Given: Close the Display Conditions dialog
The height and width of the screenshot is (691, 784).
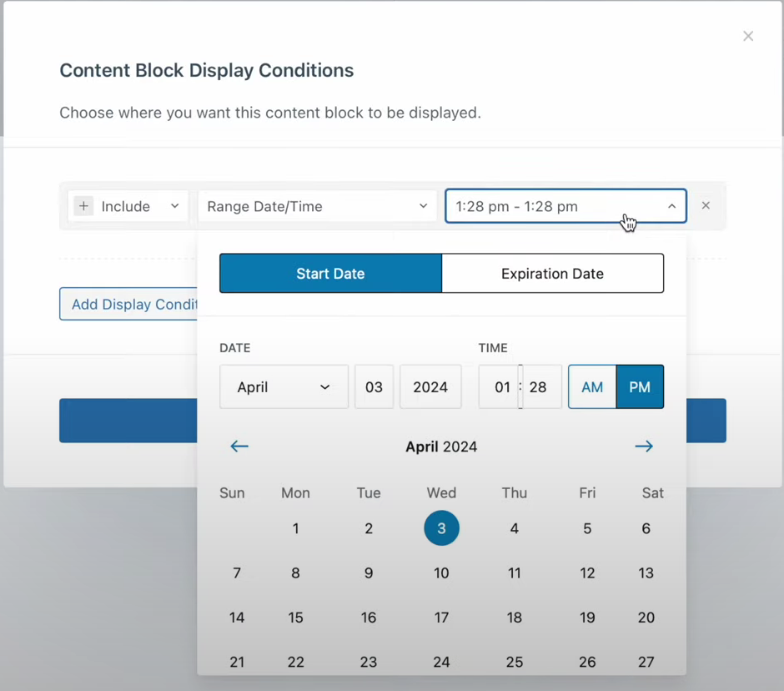Looking at the screenshot, I should coord(748,36).
